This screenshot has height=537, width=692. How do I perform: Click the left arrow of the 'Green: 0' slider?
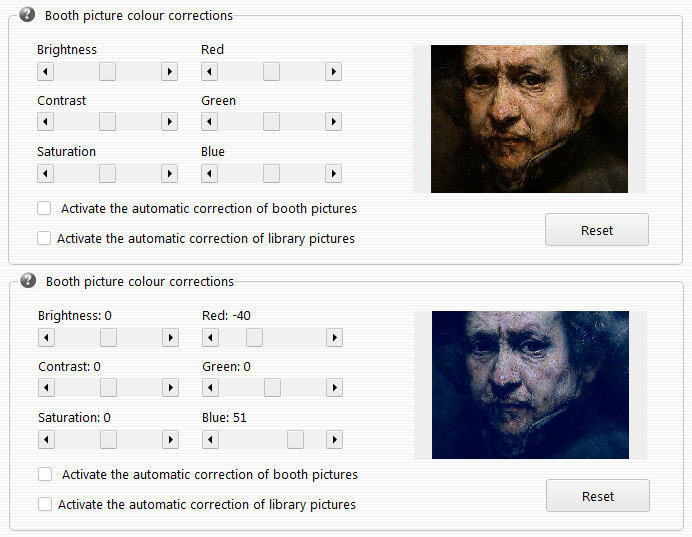pyautogui.click(x=210, y=387)
